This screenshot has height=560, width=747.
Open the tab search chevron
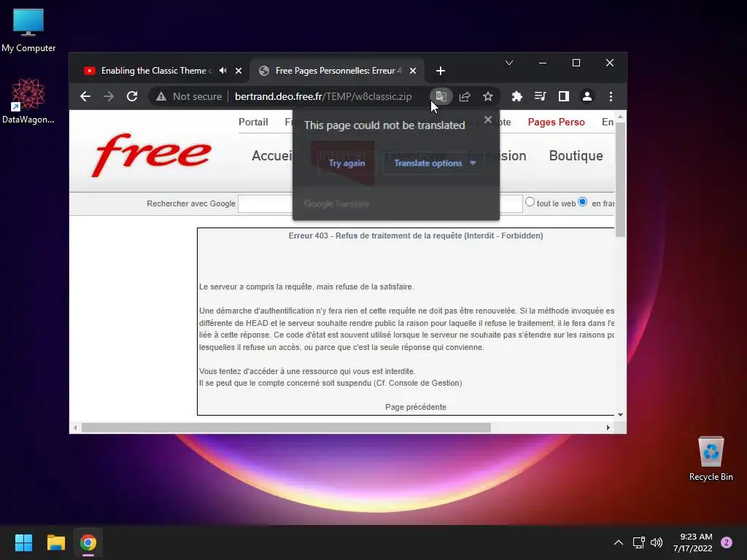coord(509,63)
